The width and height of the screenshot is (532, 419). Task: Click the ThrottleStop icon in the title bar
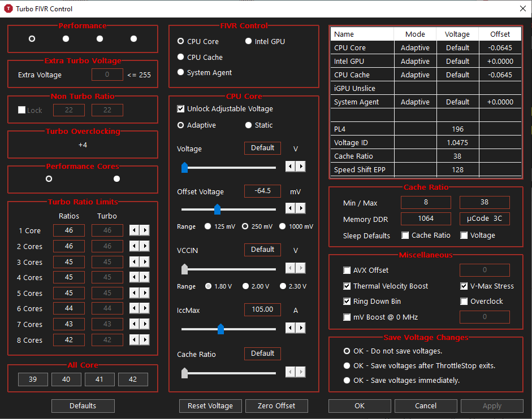tap(8, 9)
